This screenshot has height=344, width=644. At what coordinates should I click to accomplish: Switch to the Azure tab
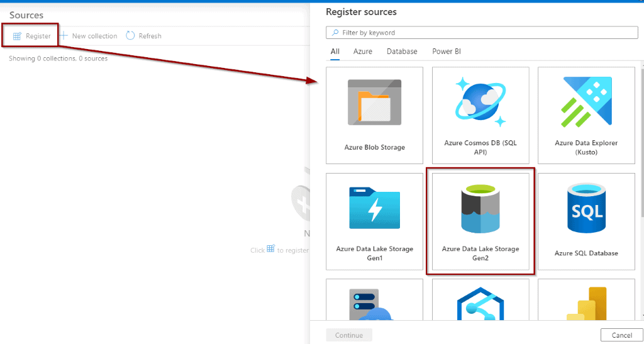point(363,52)
